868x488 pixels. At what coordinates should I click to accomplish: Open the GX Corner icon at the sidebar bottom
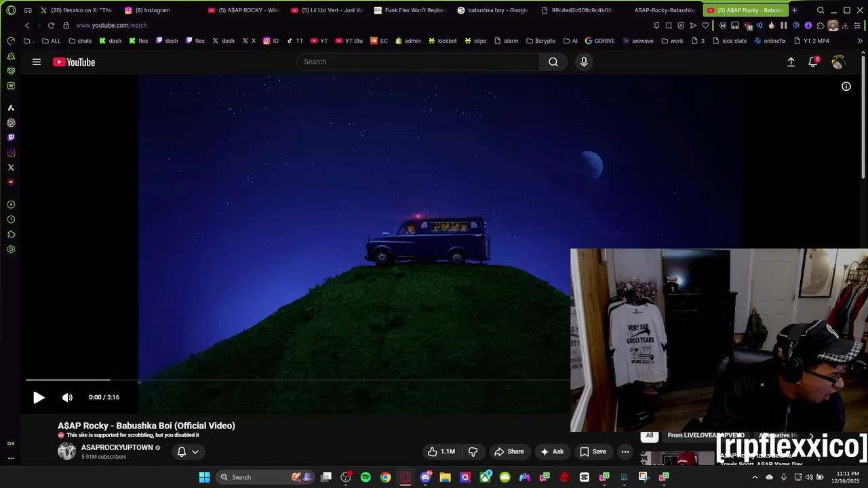tap(11, 443)
